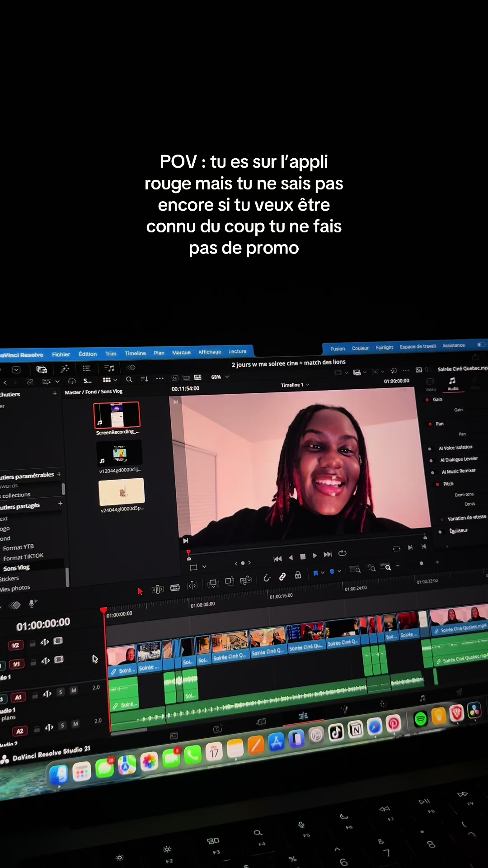The width and height of the screenshot is (488, 868).
Task: Select the Format TIKTOK bin
Action: coord(23,557)
